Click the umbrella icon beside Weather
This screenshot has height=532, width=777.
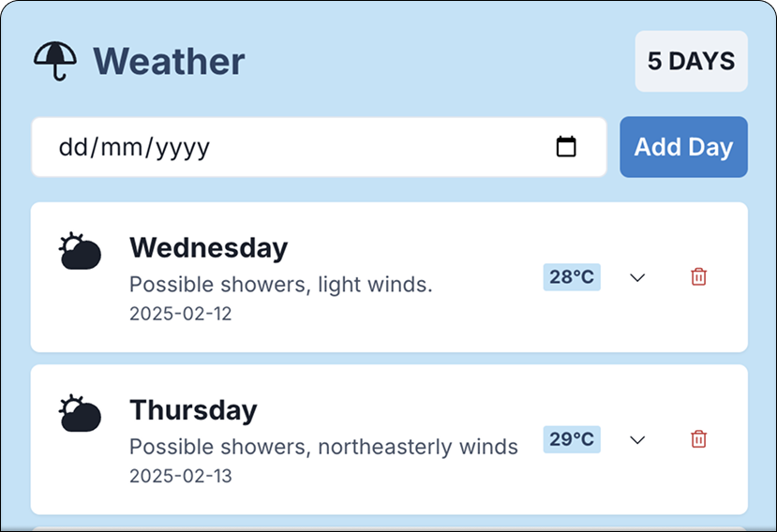pyautogui.click(x=56, y=62)
